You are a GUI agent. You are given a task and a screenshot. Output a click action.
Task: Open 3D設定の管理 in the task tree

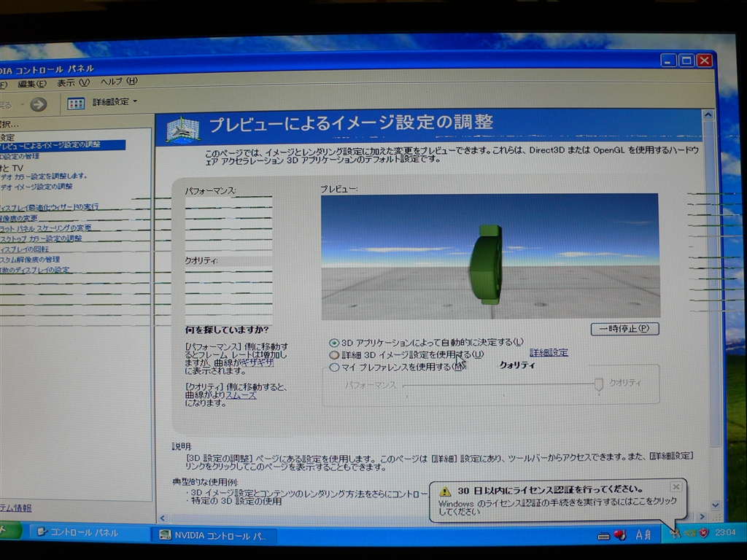coord(20,156)
